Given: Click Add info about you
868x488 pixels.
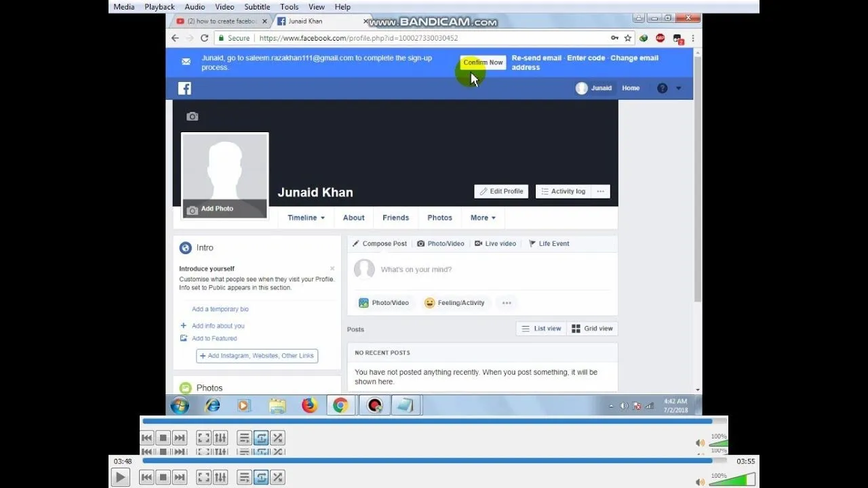Looking at the screenshot, I should [x=212, y=326].
